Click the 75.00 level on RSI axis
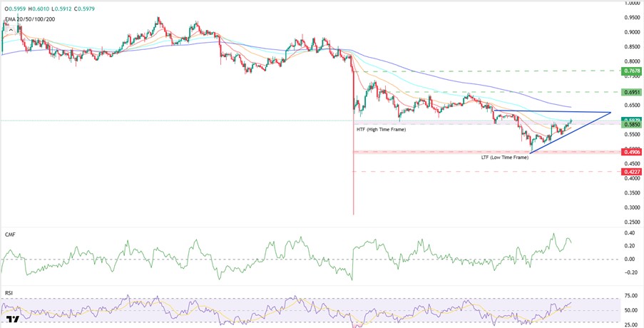The image size is (644, 328). (x=632, y=295)
